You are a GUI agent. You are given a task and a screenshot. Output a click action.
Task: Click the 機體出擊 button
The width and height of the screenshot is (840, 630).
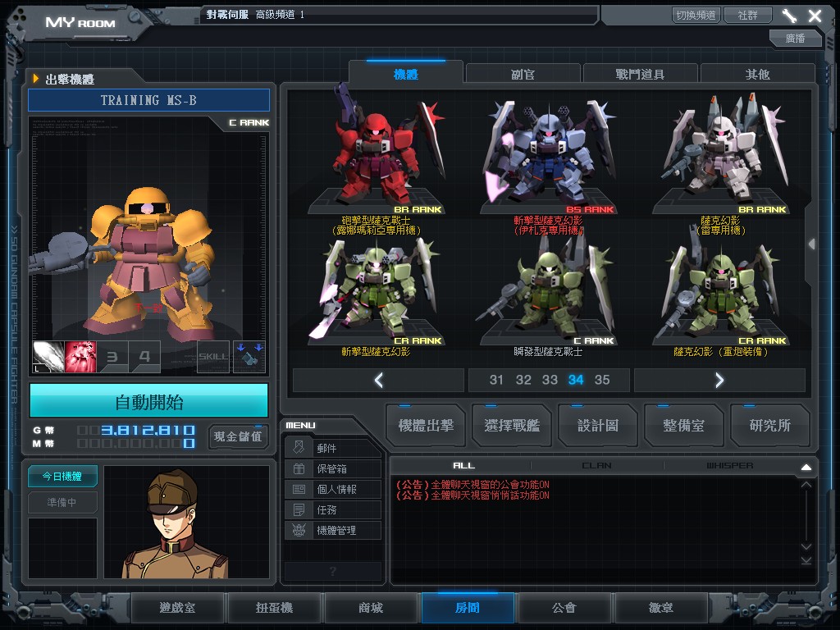coord(426,426)
